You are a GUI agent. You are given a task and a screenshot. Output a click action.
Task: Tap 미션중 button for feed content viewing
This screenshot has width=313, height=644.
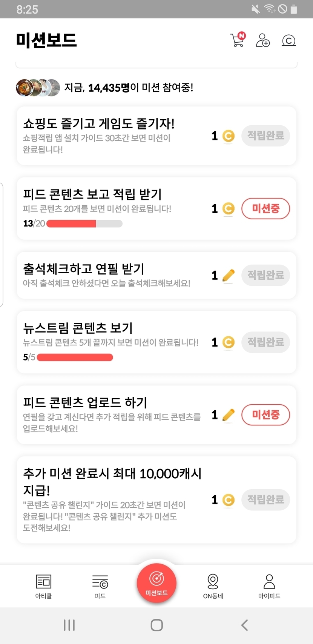point(265,208)
